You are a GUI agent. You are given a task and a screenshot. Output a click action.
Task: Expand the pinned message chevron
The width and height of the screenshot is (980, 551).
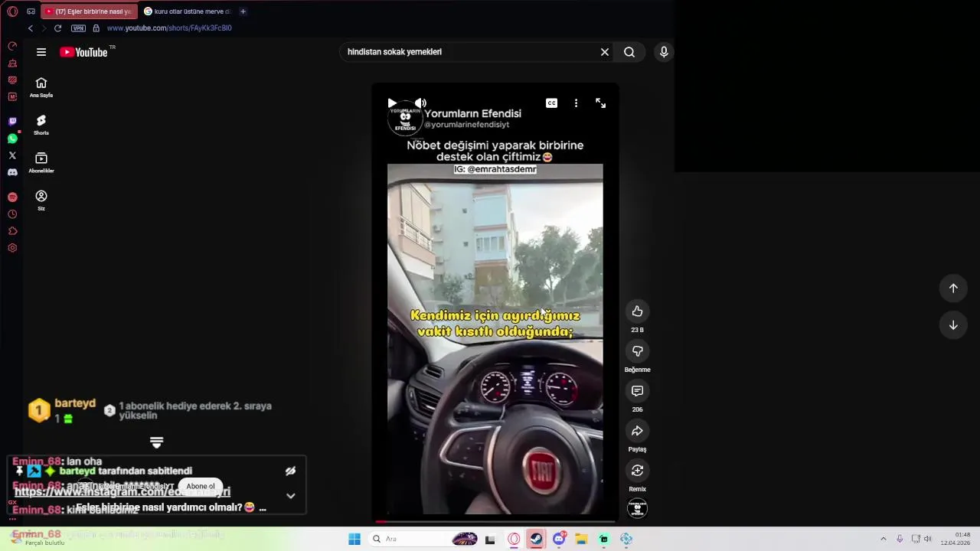click(290, 496)
